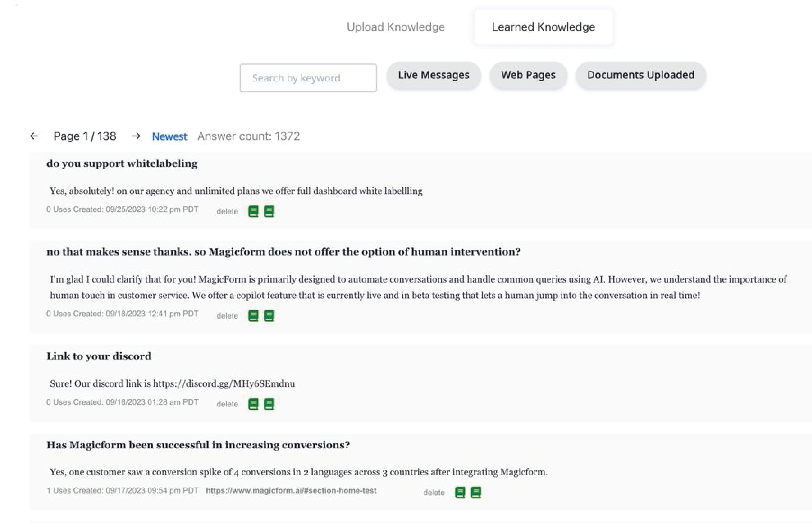Filter by Live Messages
Screen dimensions: 812x523
coord(434,75)
